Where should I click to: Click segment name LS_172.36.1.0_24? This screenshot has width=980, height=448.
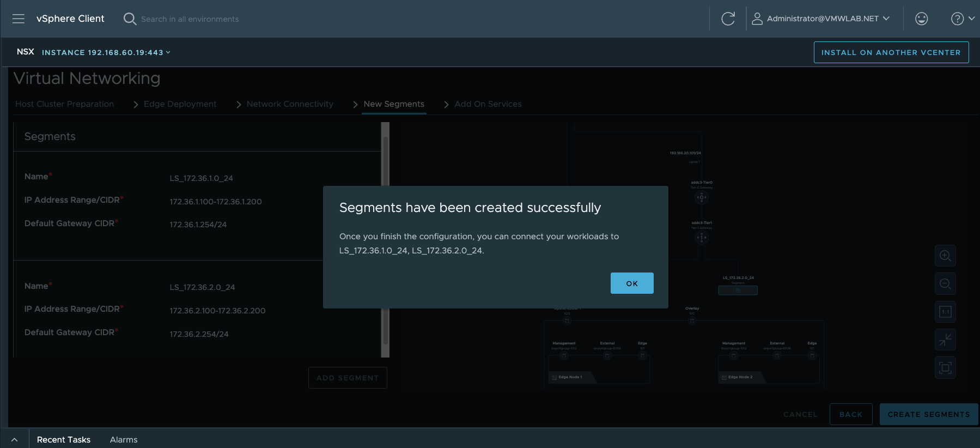coord(202,178)
